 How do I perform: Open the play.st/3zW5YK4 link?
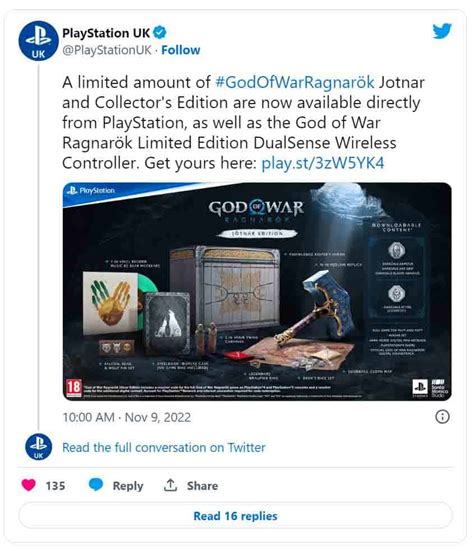click(323, 163)
